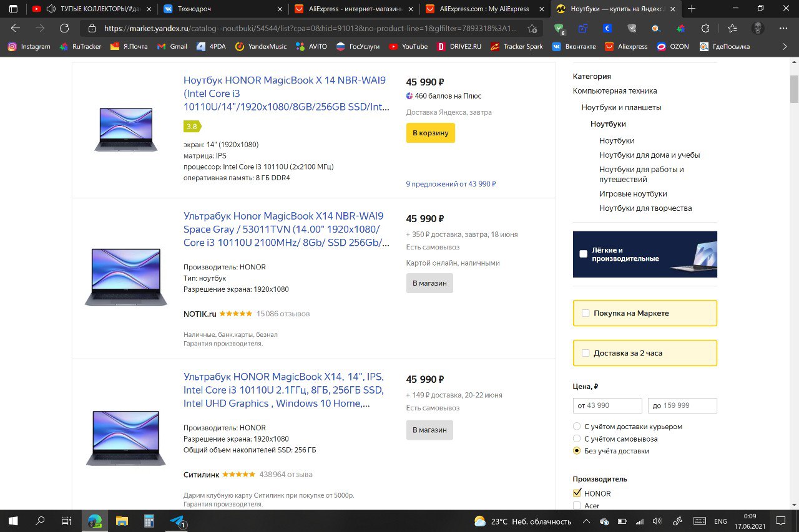
Task: Open Windows notification center
Action: (x=780, y=520)
